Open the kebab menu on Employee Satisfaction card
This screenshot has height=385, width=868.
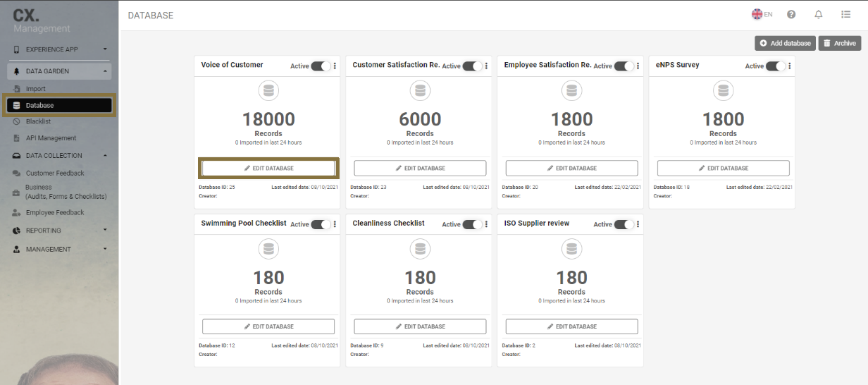[638, 66]
